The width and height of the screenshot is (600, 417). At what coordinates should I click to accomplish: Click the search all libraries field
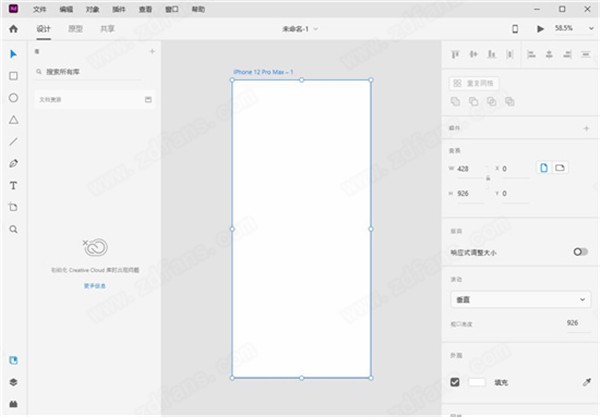point(88,72)
